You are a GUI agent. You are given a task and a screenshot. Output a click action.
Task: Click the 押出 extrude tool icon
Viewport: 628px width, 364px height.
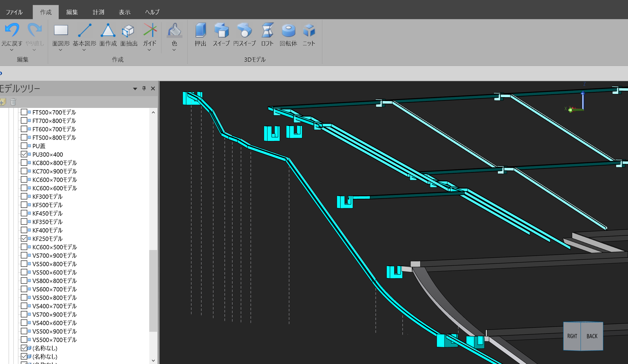click(x=201, y=30)
